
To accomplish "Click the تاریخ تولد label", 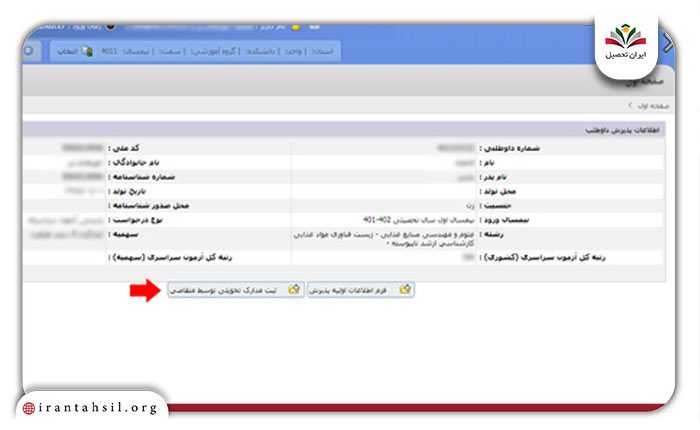I will tap(127, 191).
